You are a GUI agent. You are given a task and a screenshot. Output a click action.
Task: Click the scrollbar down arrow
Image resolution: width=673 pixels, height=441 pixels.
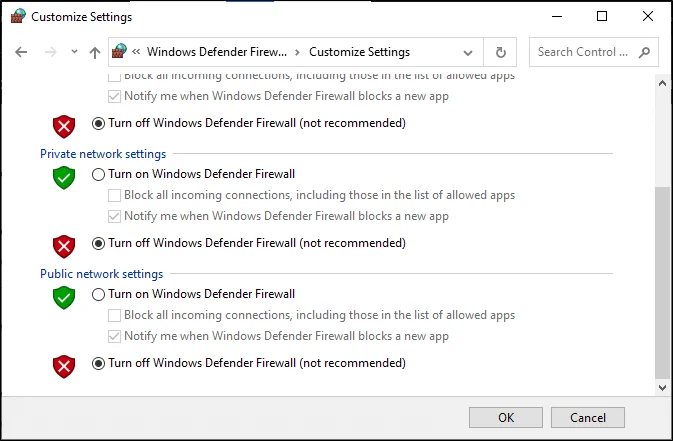(662, 388)
